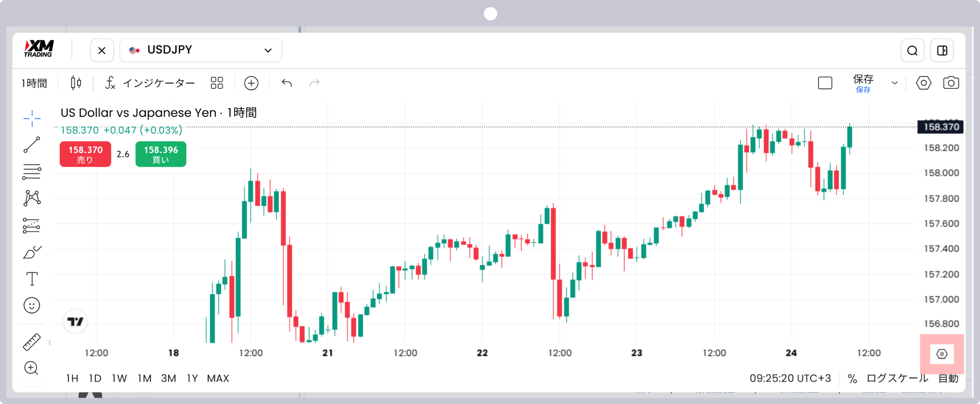Image resolution: width=980 pixels, height=404 pixels.
Task: Select the trend line drawing tool
Action: tap(32, 145)
